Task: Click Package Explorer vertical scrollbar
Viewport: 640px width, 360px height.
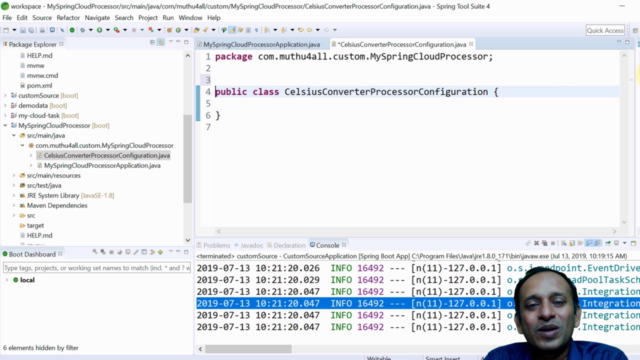Action: pyautogui.click(x=188, y=159)
